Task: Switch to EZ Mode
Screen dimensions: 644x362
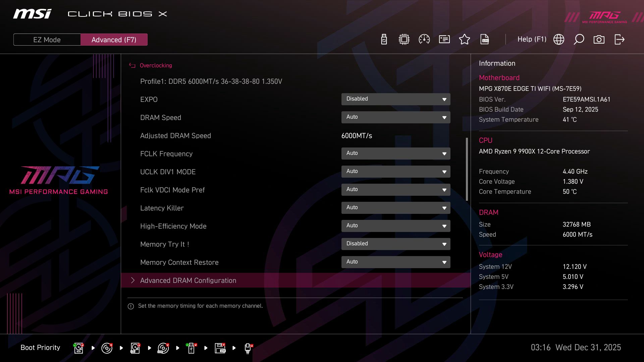Action: click(47, 39)
